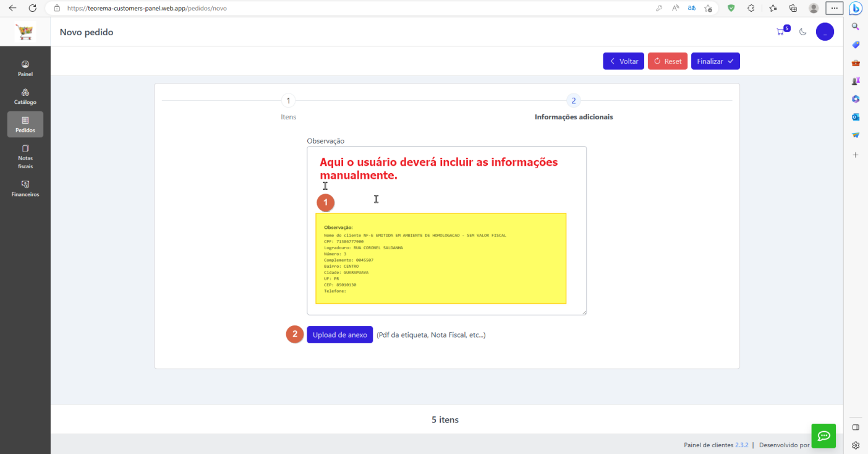Click the Edge sidebar search icon
868x454 pixels.
[x=856, y=27]
